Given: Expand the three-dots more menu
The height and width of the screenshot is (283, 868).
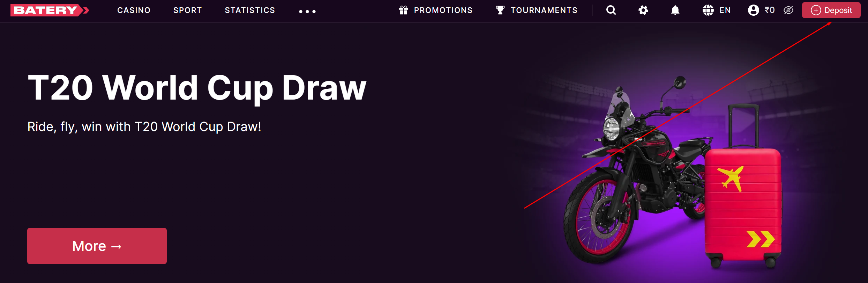Looking at the screenshot, I should tap(307, 12).
